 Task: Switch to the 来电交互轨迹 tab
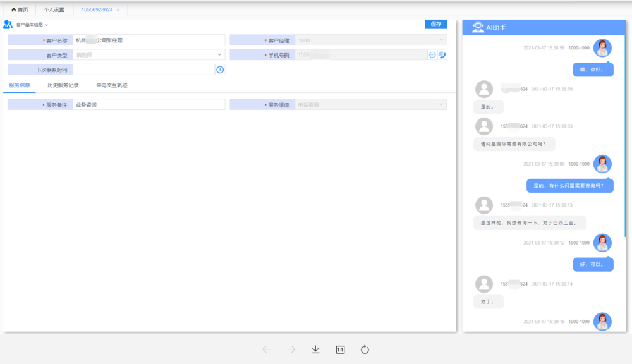tap(112, 85)
